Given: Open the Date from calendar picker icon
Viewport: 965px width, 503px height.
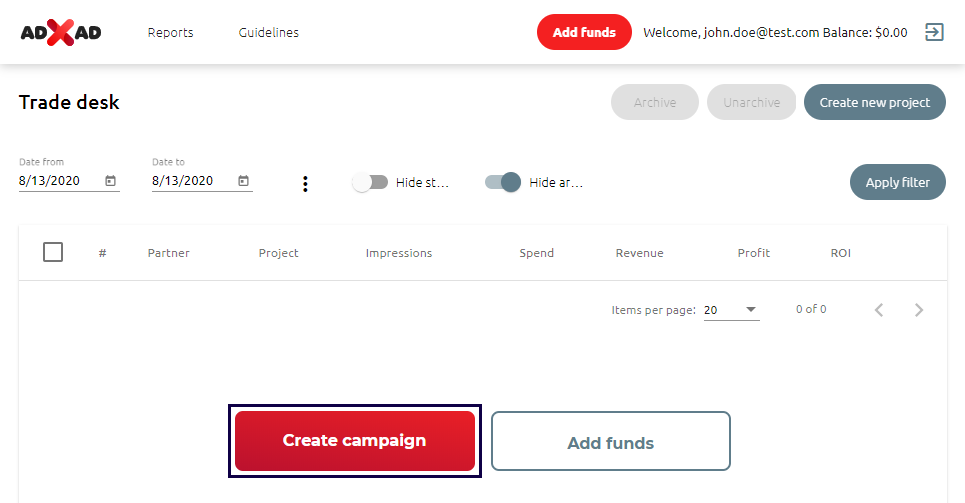Looking at the screenshot, I should click(110, 181).
